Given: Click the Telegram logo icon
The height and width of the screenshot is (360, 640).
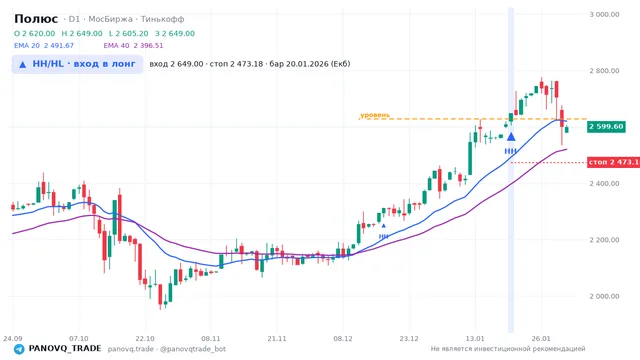Looking at the screenshot, I should point(19,349).
